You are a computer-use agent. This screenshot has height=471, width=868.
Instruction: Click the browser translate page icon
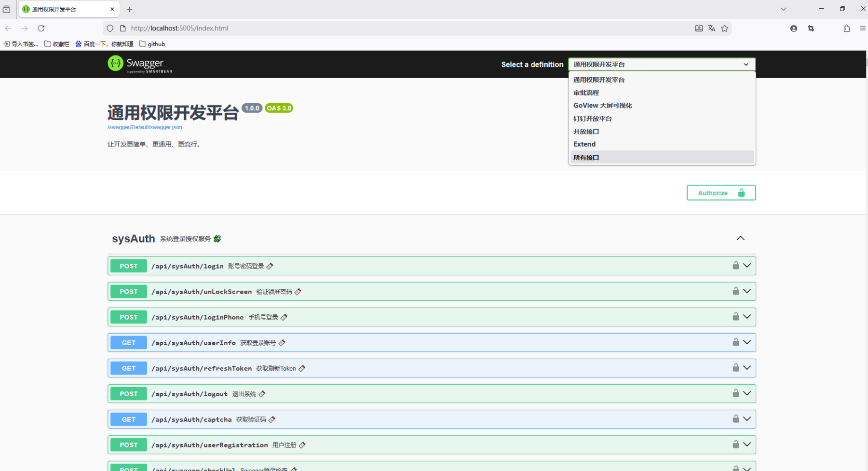pos(712,28)
